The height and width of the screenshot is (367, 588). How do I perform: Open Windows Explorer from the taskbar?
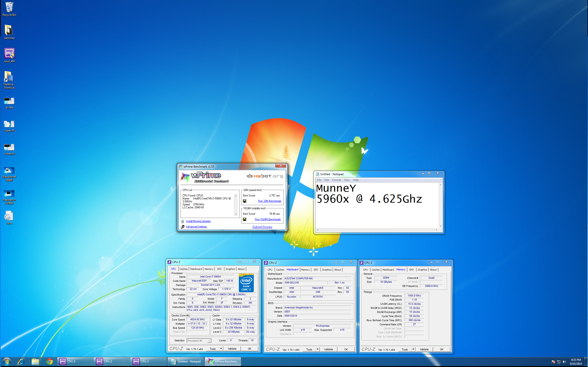coord(35,362)
